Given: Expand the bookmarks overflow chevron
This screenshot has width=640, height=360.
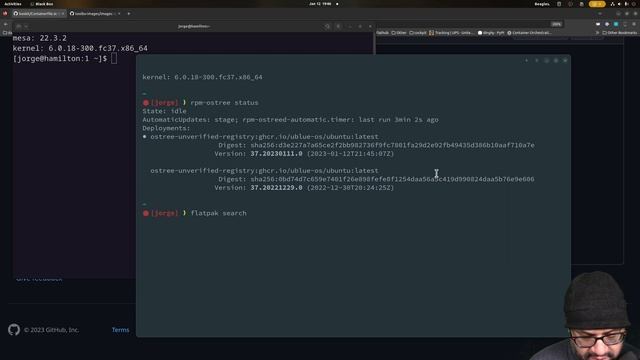Looking at the screenshot, I should pyautogui.click(x=597, y=33).
